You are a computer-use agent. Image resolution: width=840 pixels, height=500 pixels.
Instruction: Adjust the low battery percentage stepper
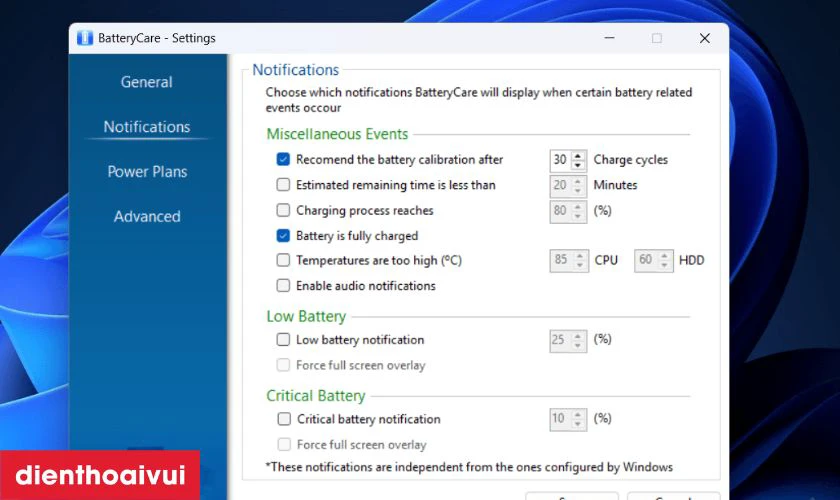[x=580, y=340]
